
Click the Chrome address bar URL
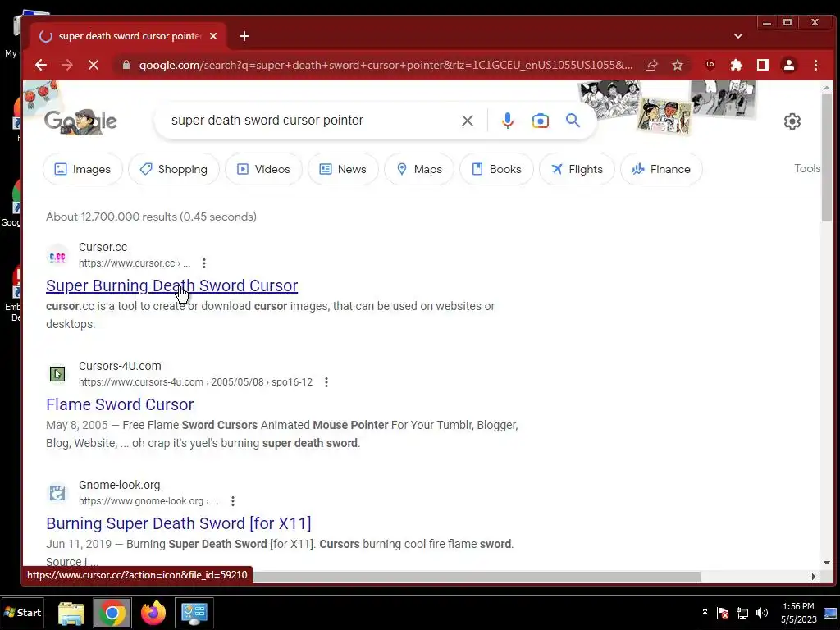[386, 66]
